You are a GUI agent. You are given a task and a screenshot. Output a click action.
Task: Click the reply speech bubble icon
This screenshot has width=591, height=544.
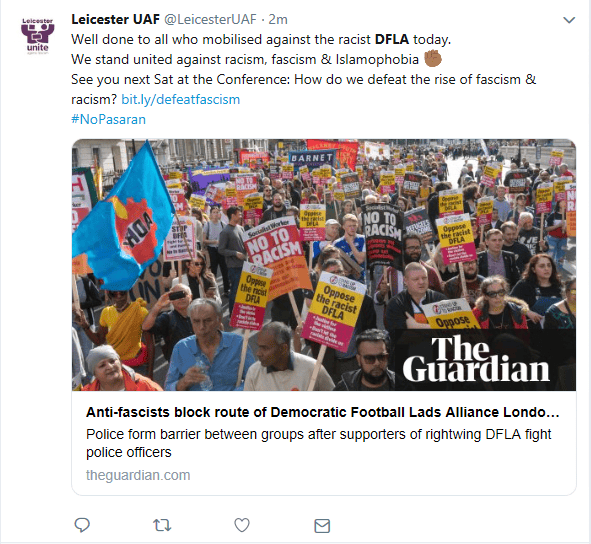pos(82,525)
